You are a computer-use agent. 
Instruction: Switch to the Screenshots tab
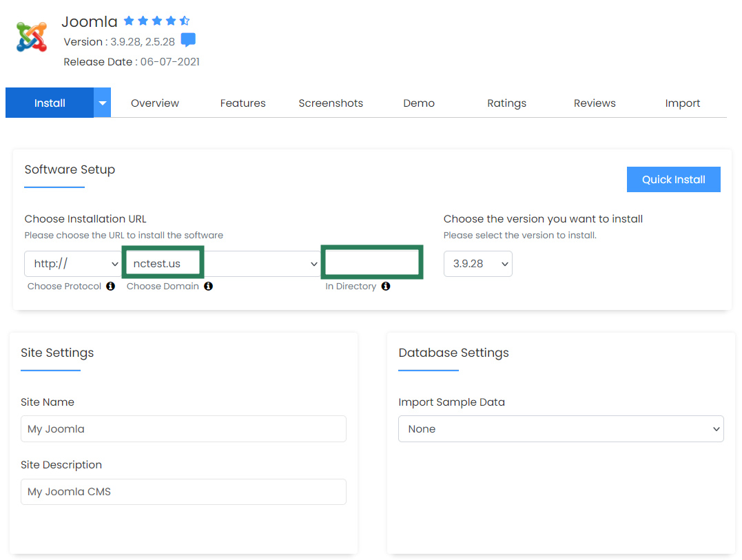point(331,103)
